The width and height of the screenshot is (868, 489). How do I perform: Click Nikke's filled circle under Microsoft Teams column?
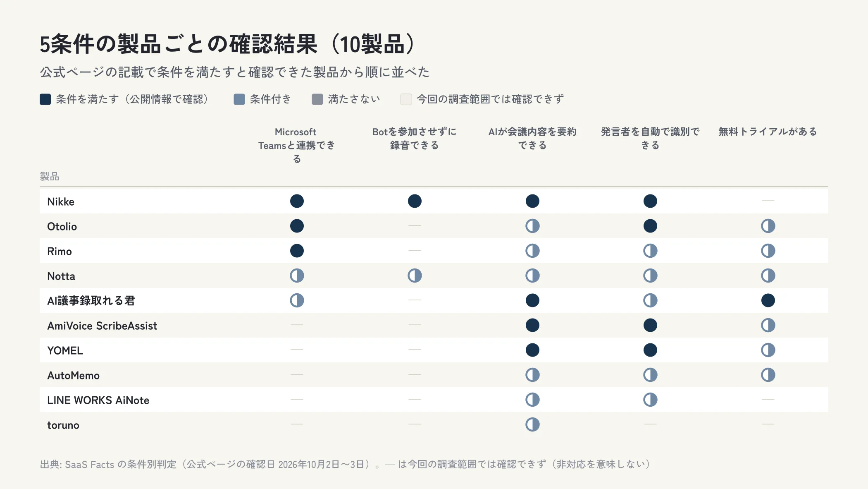(297, 201)
